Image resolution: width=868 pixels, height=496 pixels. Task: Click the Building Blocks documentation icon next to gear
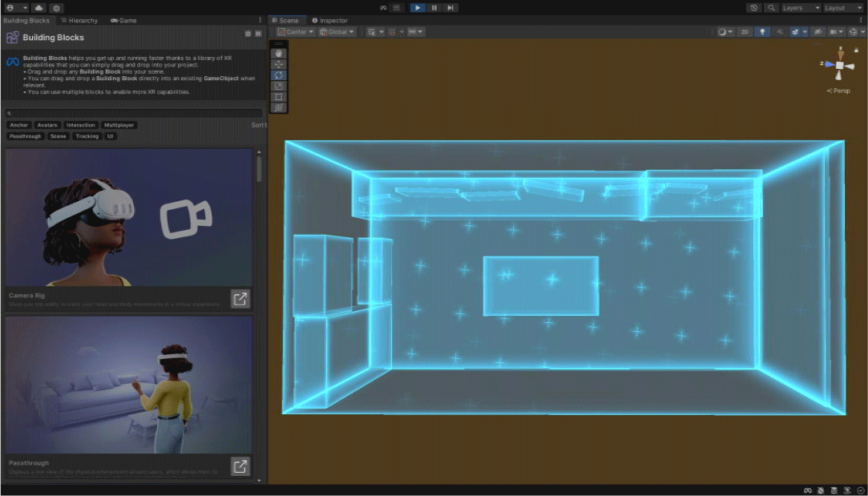click(258, 34)
